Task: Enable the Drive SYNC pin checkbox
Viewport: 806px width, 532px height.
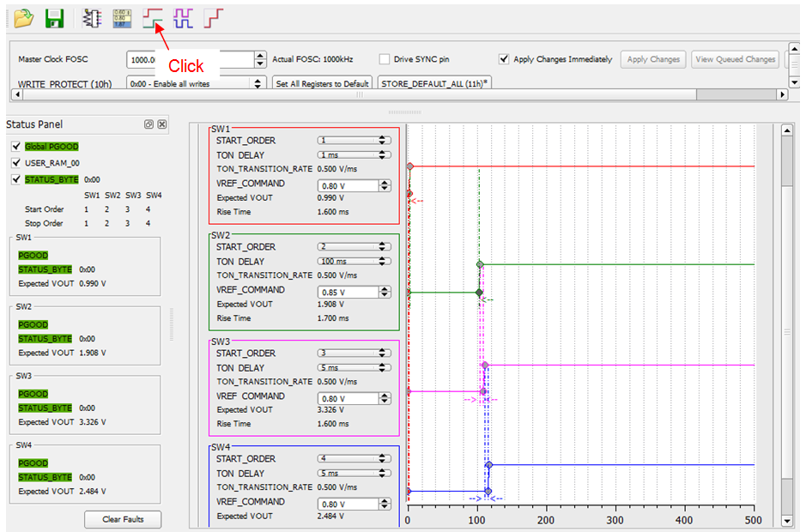Action: pyautogui.click(x=385, y=59)
